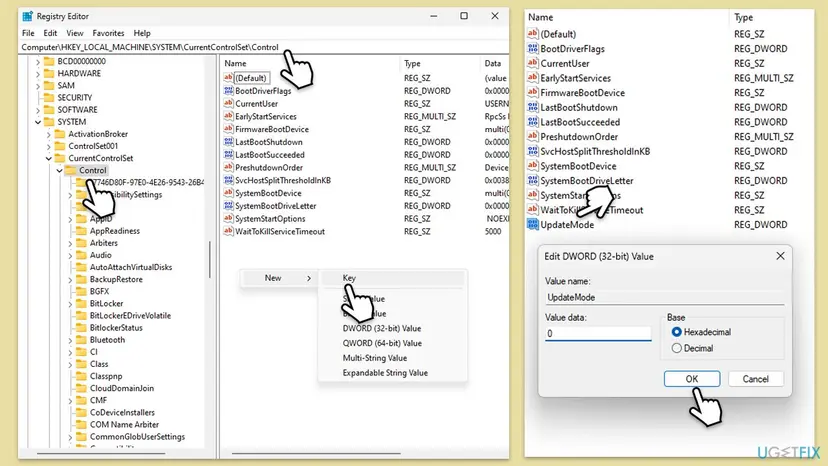Click the BootDriverFlags DWORD icon in Registry Editor
Viewport: 828px width, 466px height.
pos(228,91)
